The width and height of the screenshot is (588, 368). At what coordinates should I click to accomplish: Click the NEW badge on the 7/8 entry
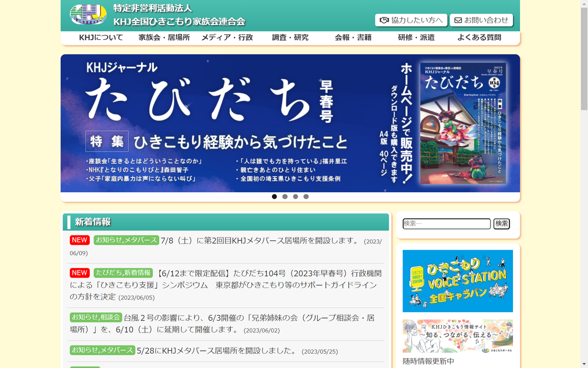tap(79, 240)
